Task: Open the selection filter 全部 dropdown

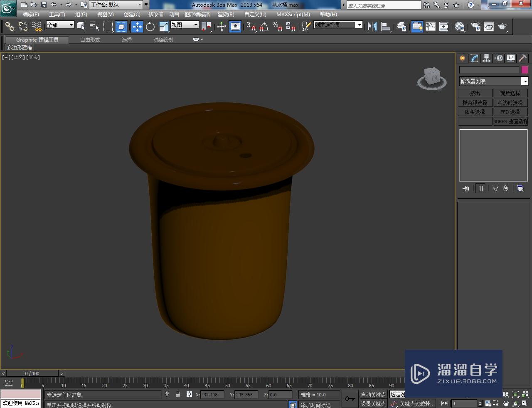Action: pos(60,25)
